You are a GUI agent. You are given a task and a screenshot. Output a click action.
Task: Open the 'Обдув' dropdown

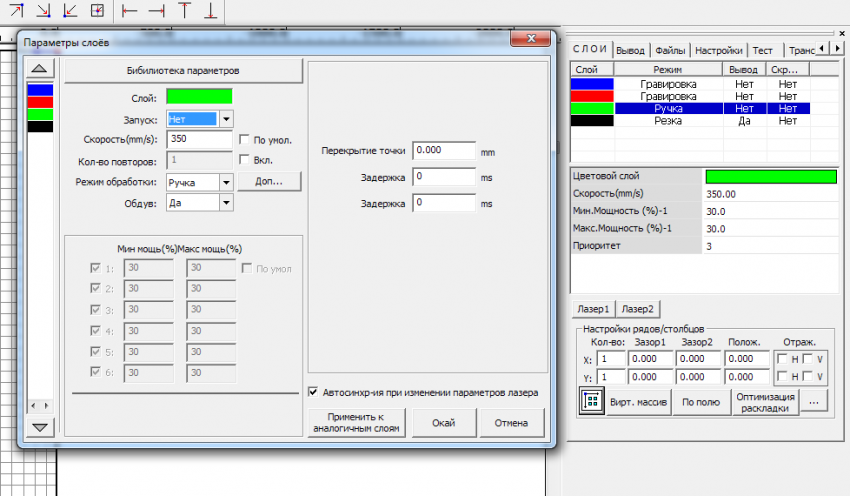pos(225,202)
